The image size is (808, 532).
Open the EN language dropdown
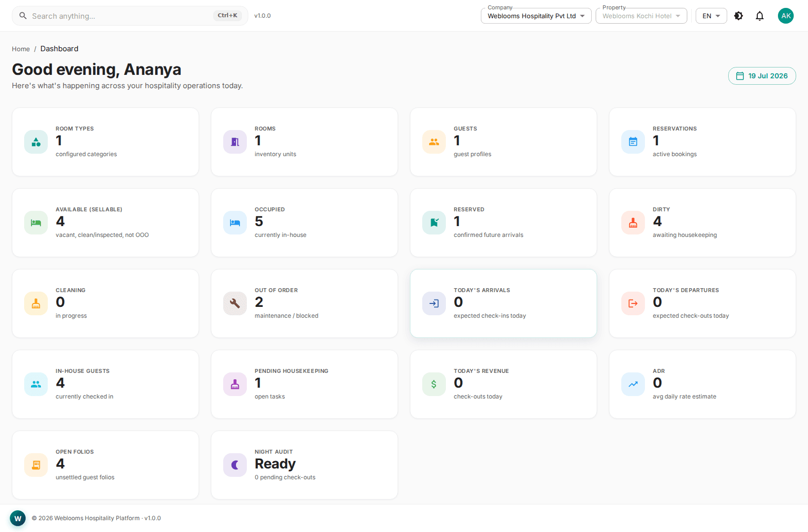tap(711, 16)
